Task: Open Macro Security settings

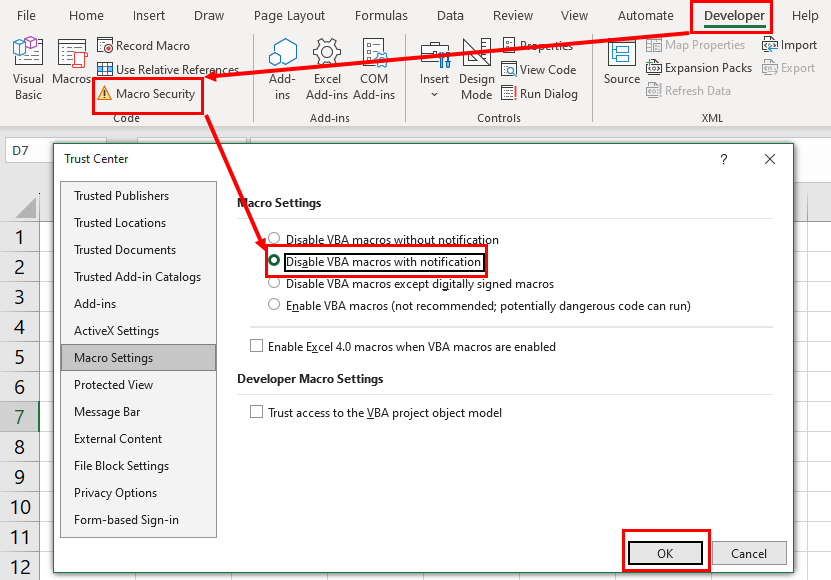Action: point(147,94)
